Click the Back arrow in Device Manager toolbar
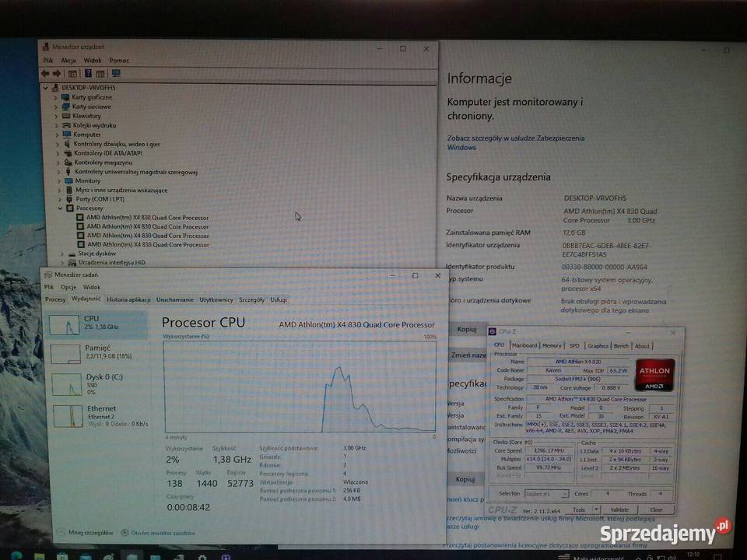Image resolution: width=747 pixels, height=560 pixels. click(x=45, y=74)
